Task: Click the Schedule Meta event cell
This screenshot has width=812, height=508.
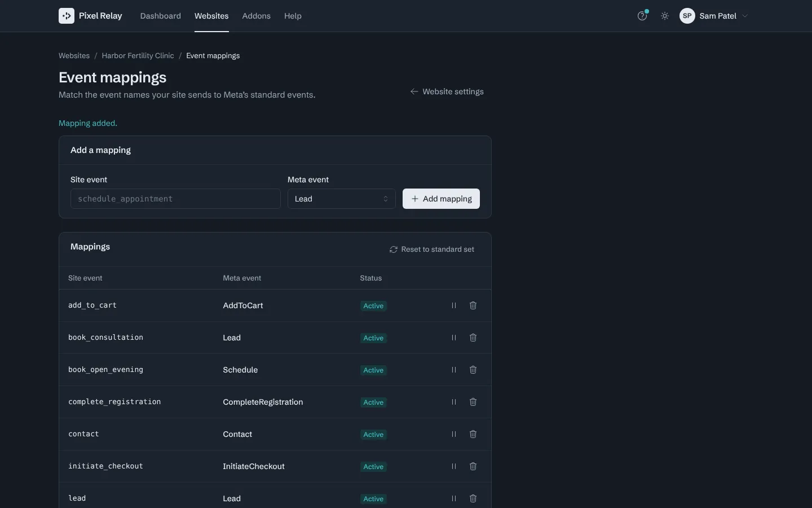Action: coord(240,370)
